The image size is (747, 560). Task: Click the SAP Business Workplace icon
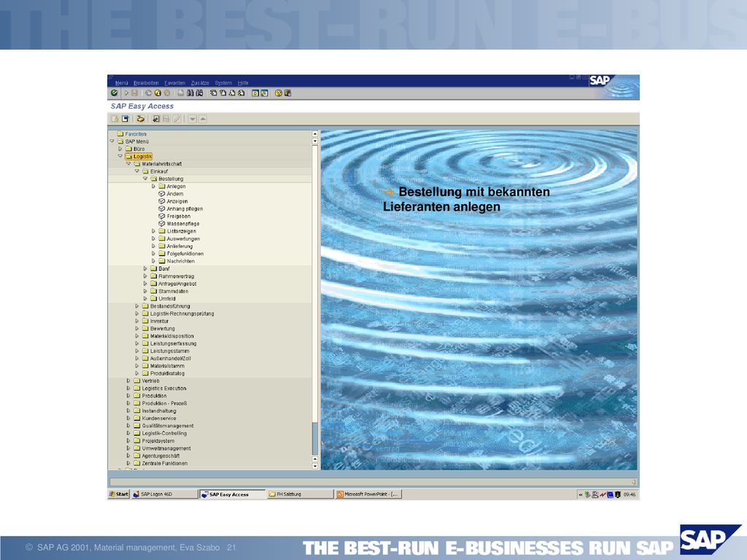140,119
